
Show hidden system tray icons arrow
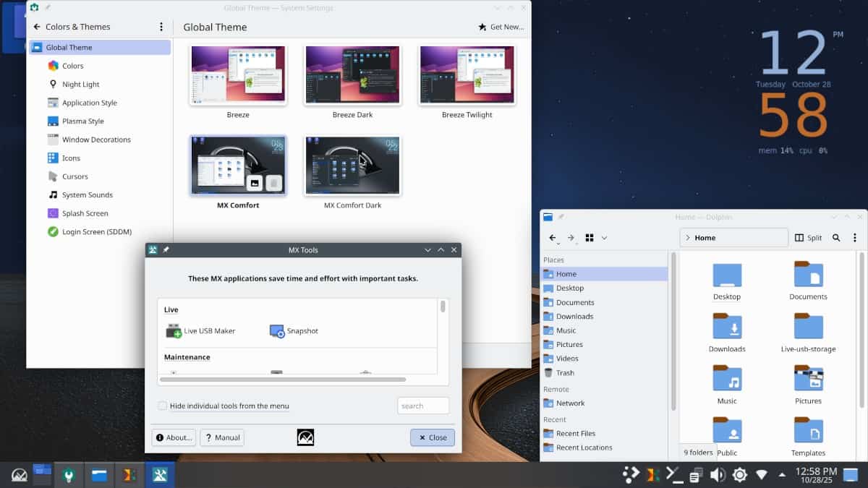[x=782, y=475]
